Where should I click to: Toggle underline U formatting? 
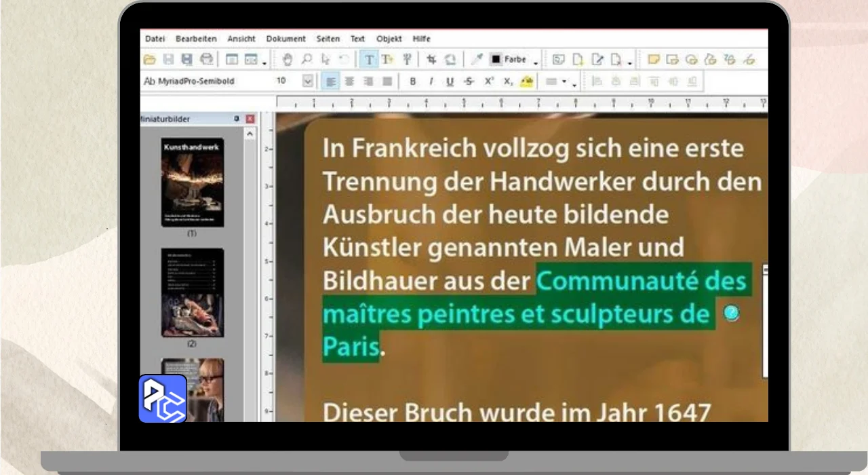tap(450, 81)
